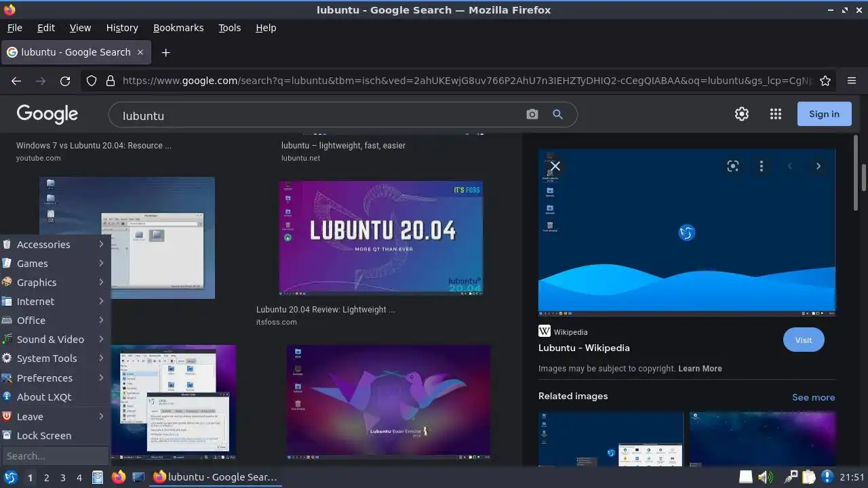Focus the start menu Search field
This screenshot has width=868, height=488.
(54, 455)
